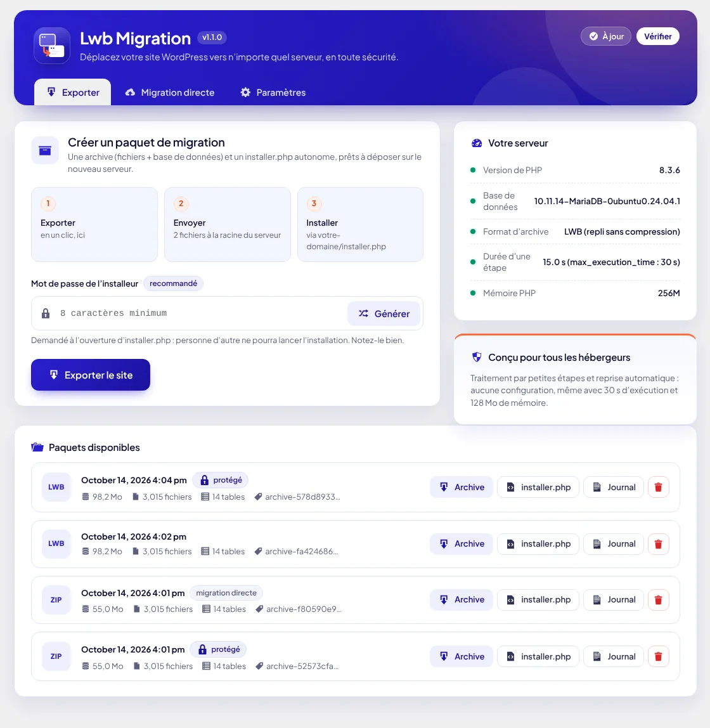Delete the 4:02 pm package with trash icon

coord(658,543)
